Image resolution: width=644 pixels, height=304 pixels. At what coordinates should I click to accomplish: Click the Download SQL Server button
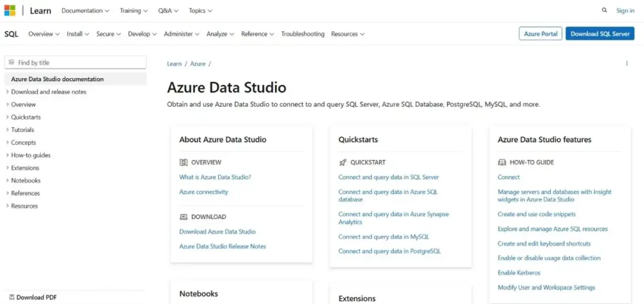pyautogui.click(x=599, y=34)
